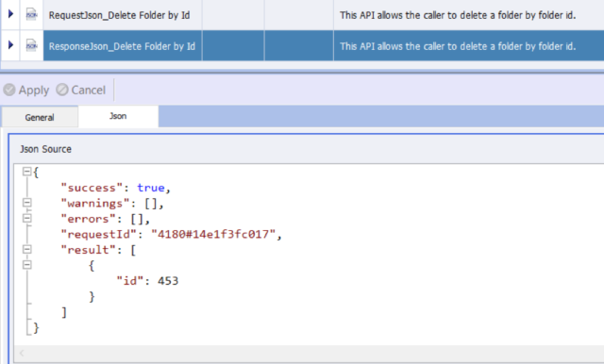Click the Apply checkmark icon

[9, 90]
